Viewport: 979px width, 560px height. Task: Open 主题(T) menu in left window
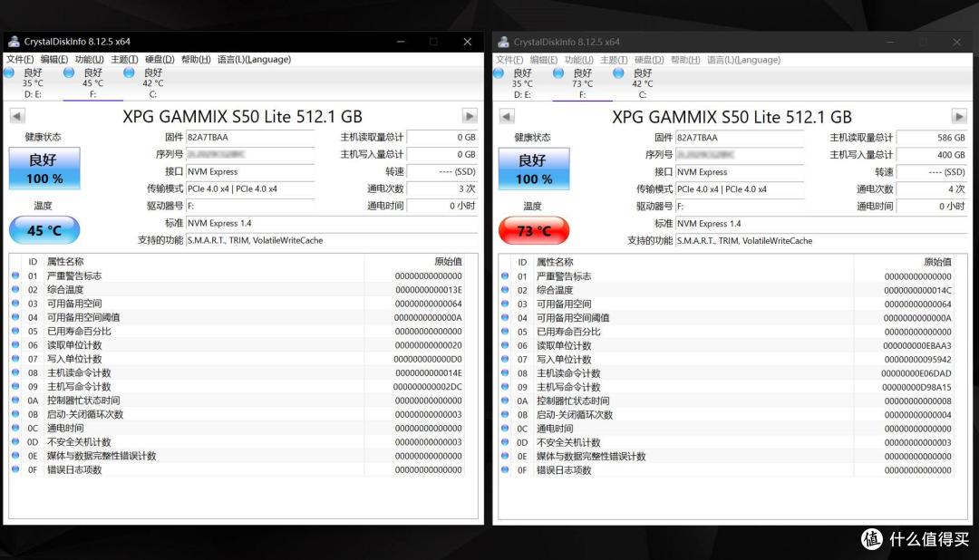pos(124,59)
